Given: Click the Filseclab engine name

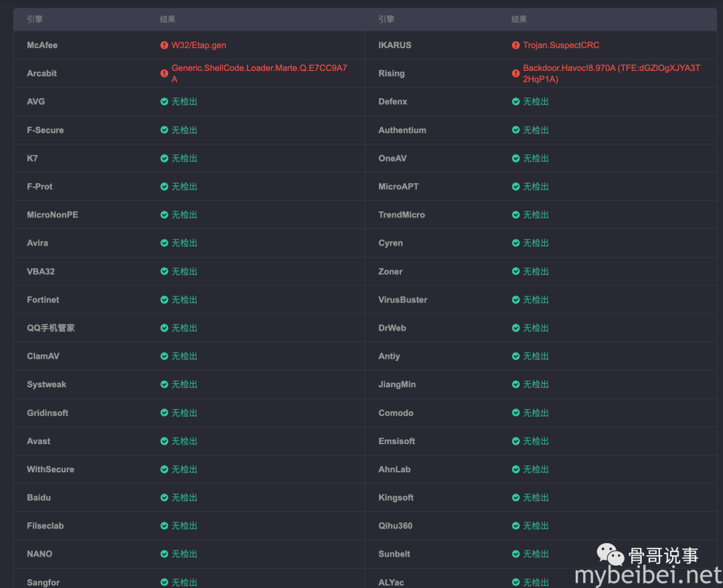Looking at the screenshot, I should coord(46,526).
